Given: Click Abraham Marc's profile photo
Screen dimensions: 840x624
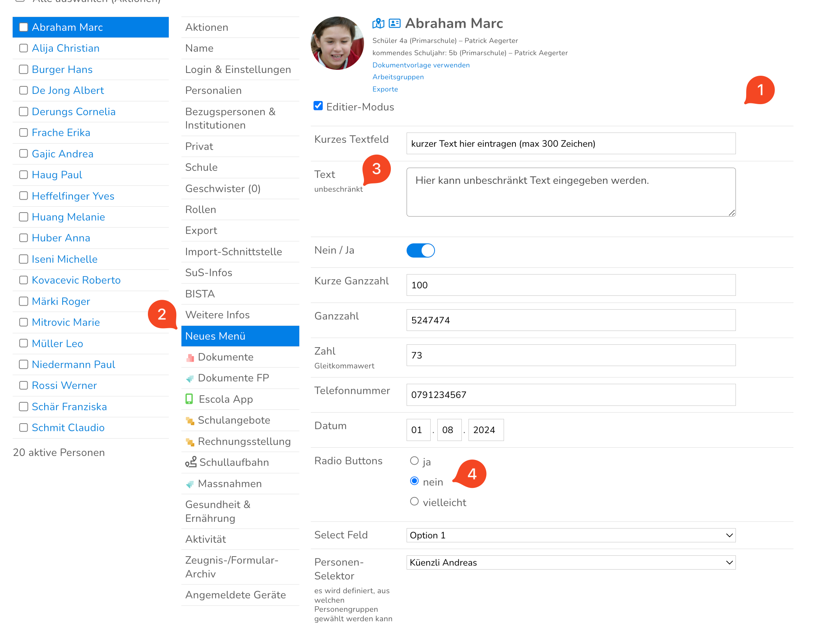Looking at the screenshot, I should [337, 43].
